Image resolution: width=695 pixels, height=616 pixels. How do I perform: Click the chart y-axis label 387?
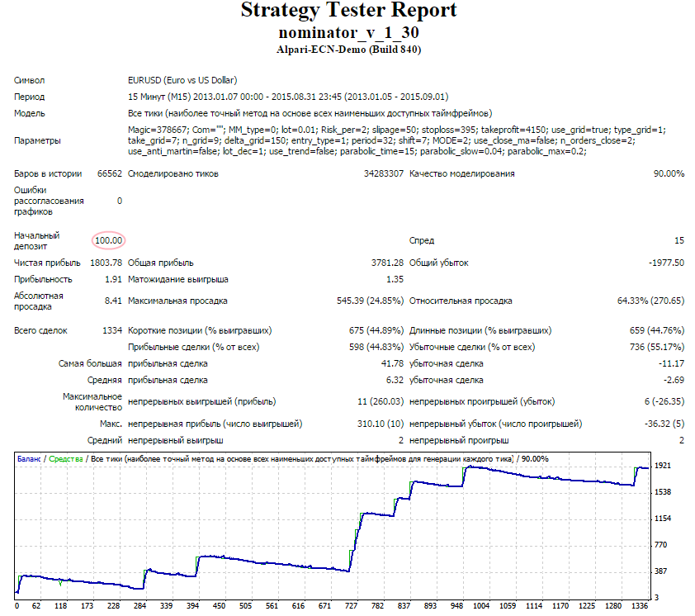coord(661,571)
